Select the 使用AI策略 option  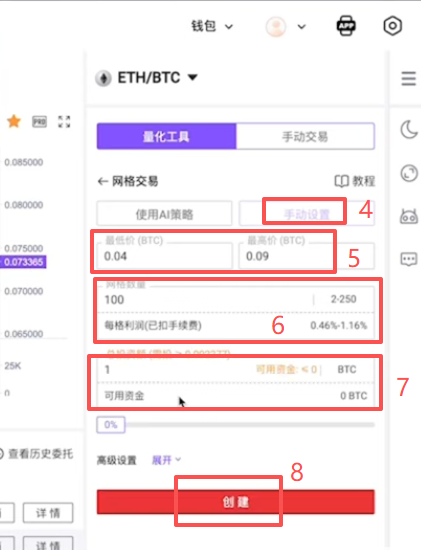click(x=164, y=214)
